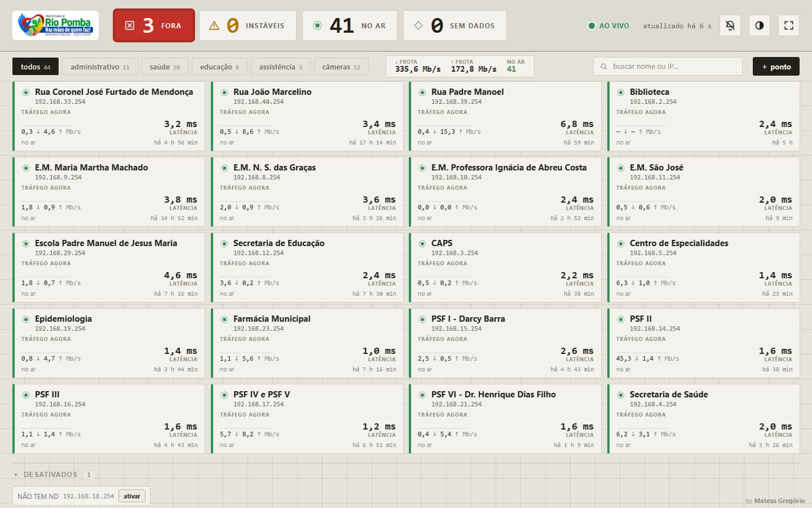Click the diamond icon in SEM DADOS card
Image resolution: width=812 pixels, height=508 pixels.
point(418,25)
